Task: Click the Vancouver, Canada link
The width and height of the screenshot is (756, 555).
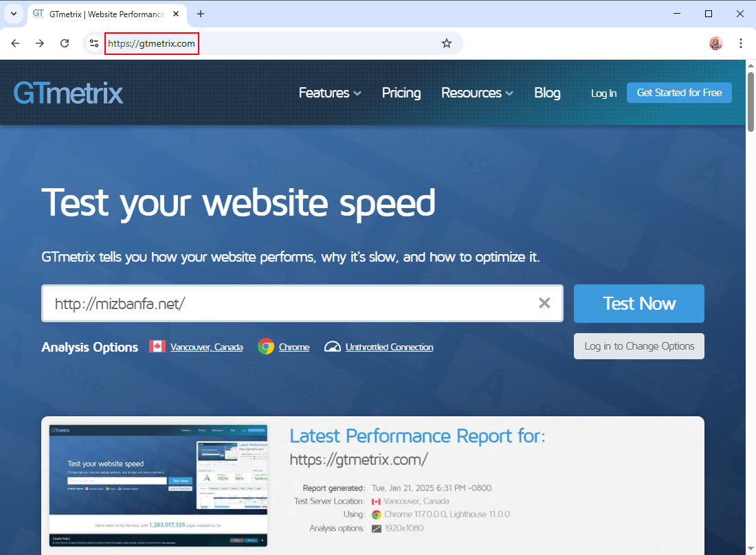Action: [x=206, y=347]
